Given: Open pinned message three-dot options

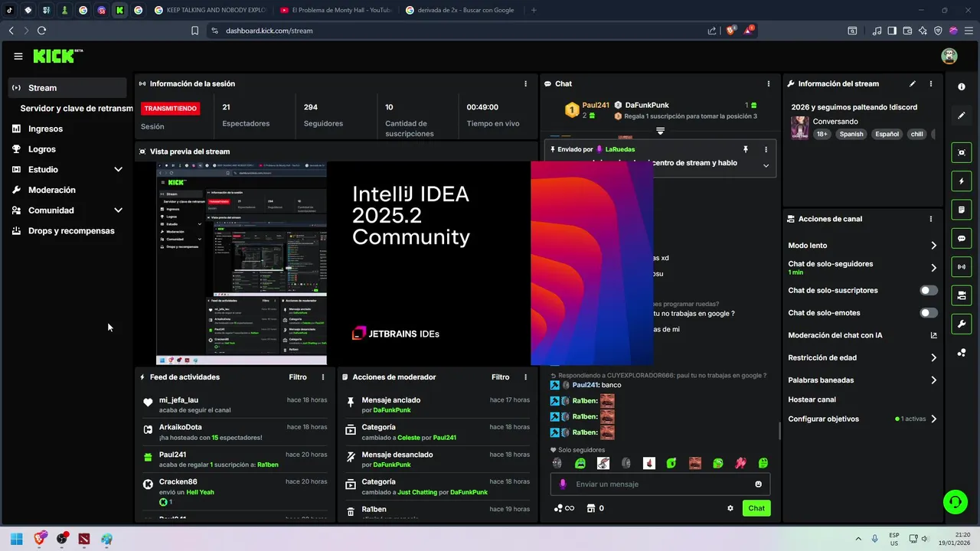Looking at the screenshot, I should 766,149.
